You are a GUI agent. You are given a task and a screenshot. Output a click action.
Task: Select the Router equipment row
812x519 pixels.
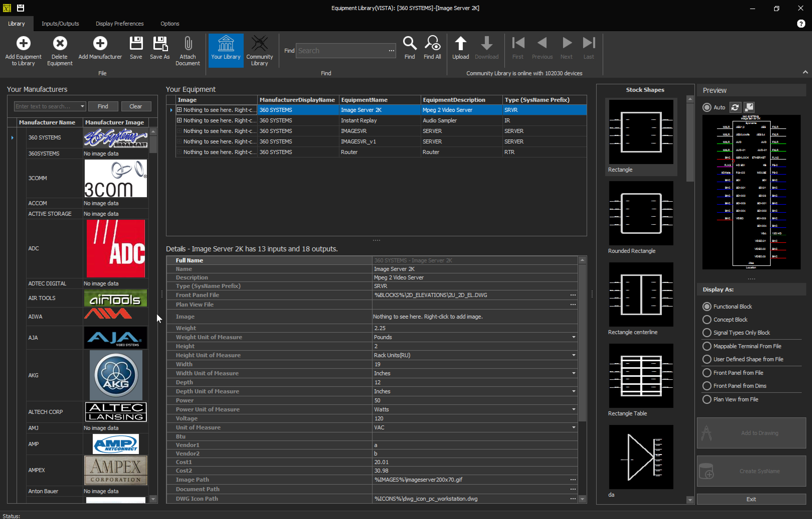(381, 152)
